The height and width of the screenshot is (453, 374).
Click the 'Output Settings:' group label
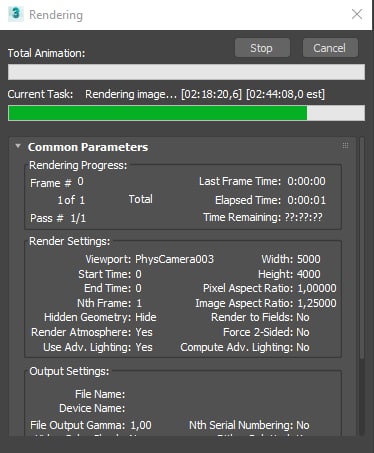pyautogui.click(x=69, y=371)
